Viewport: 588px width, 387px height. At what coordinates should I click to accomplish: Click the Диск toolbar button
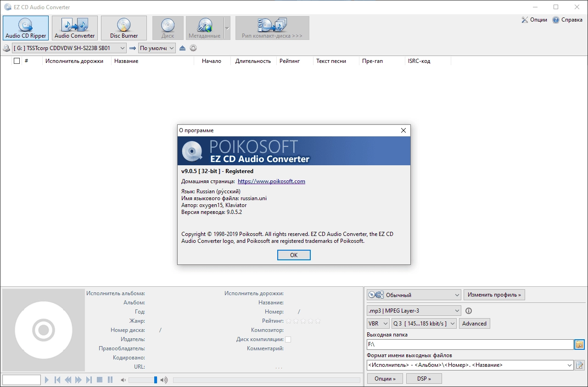pyautogui.click(x=168, y=28)
